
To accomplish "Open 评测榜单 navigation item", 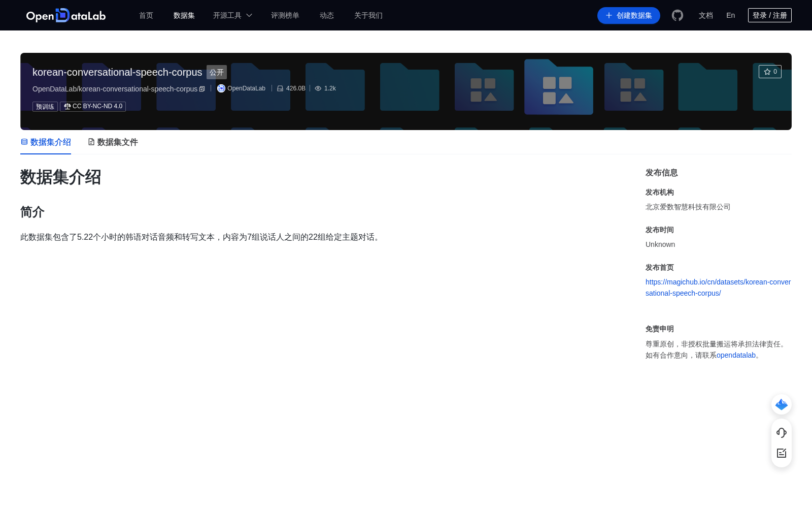I will click(x=285, y=15).
